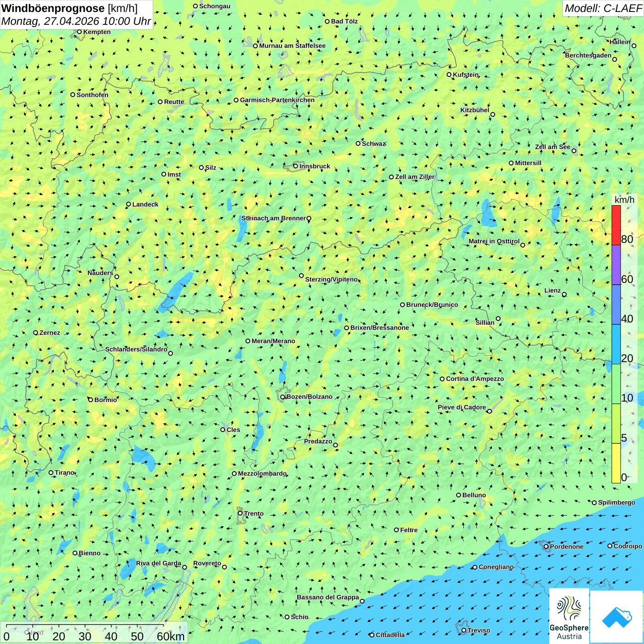Click the 'Rovereto' label

pos(207,563)
